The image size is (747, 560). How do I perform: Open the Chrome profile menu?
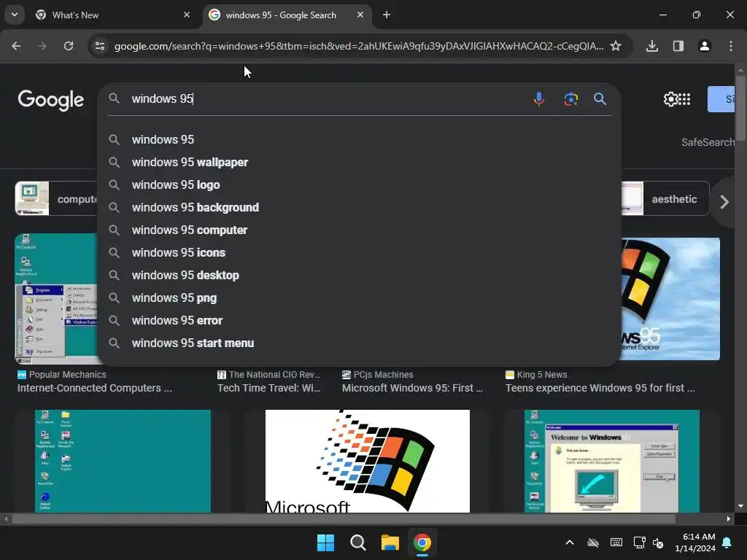pos(705,46)
